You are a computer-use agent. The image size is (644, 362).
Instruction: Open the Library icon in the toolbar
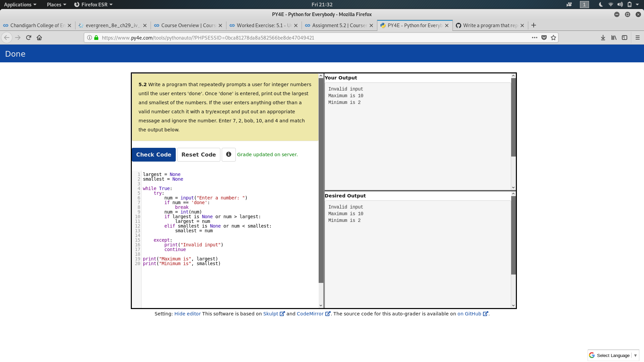click(614, 38)
